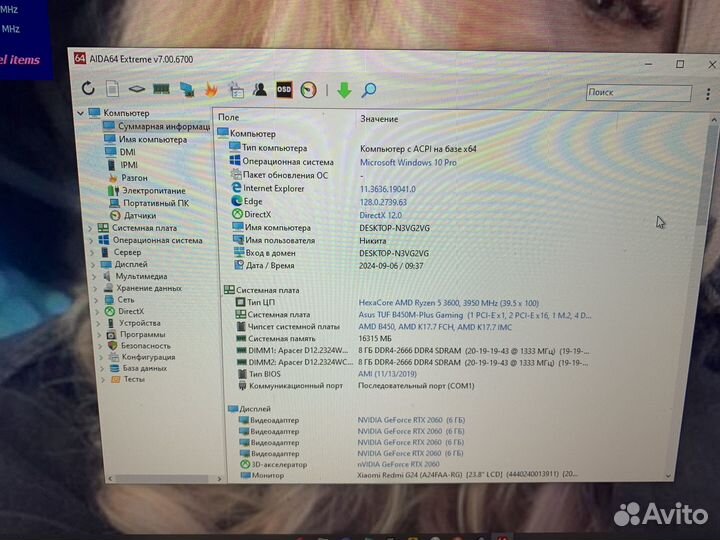This screenshot has height=540, width=720.
Task: Open the memory module toolbar icon
Action: point(161,89)
